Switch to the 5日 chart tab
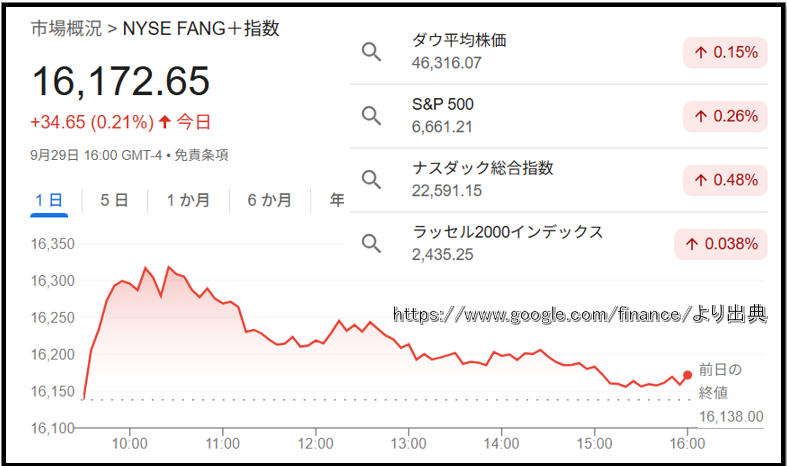The width and height of the screenshot is (787, 466). [x=114, y=200]
